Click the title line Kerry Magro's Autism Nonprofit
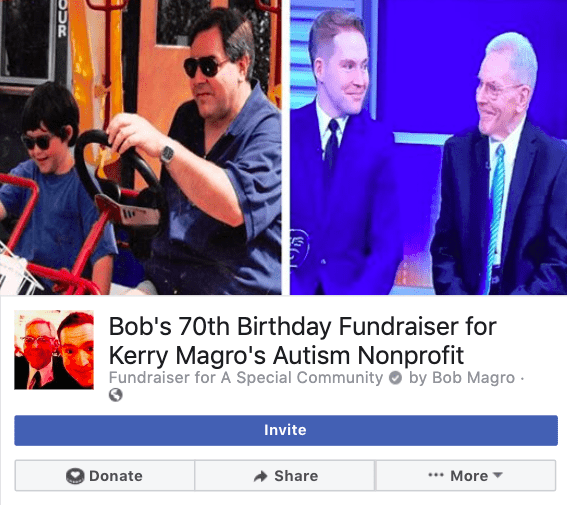Screen dimensions: 567x505 click(x=286, y=355)
